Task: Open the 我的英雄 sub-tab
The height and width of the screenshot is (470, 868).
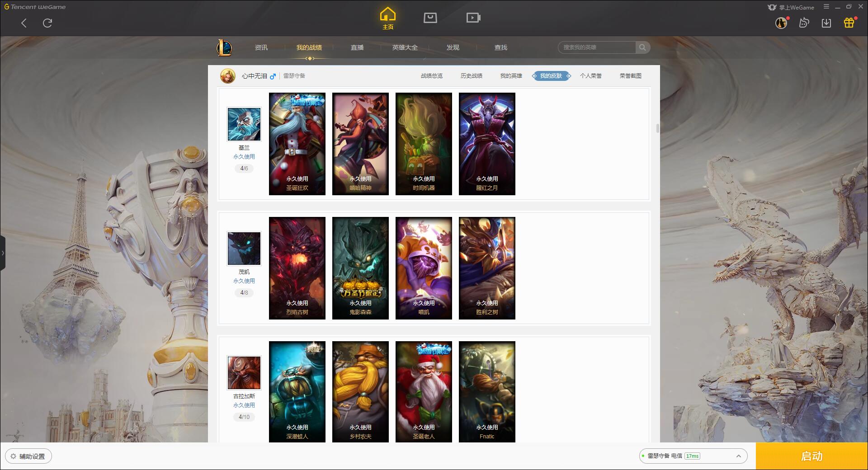Action: coord(511,76)
